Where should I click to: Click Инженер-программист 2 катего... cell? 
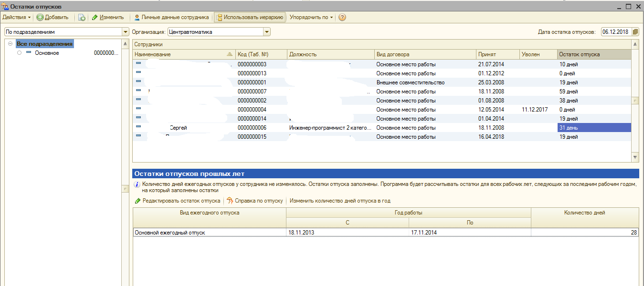(x=331, y=128)
